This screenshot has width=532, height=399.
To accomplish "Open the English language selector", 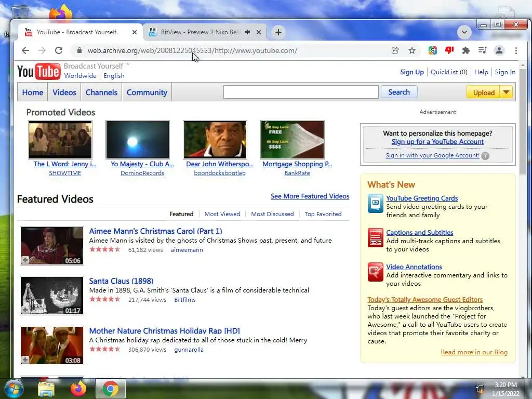I will click(x=114, y=76).
